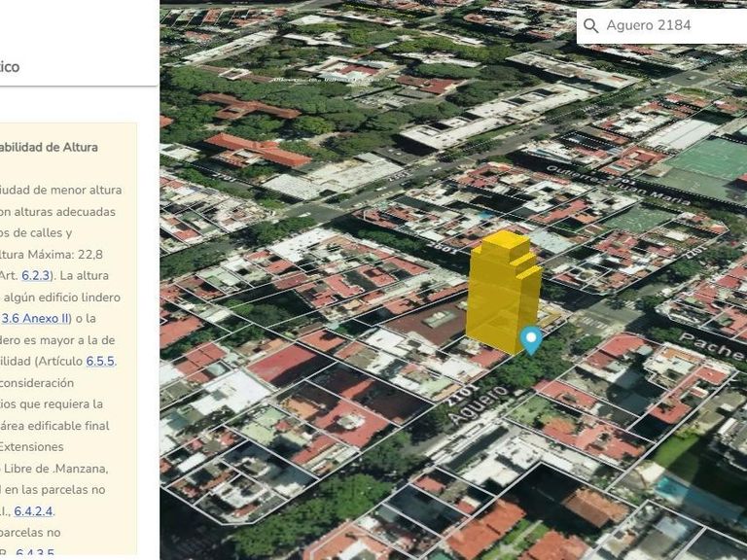
Task: Follow the Artículo 6.5.5 link
Action: point(100,361)
